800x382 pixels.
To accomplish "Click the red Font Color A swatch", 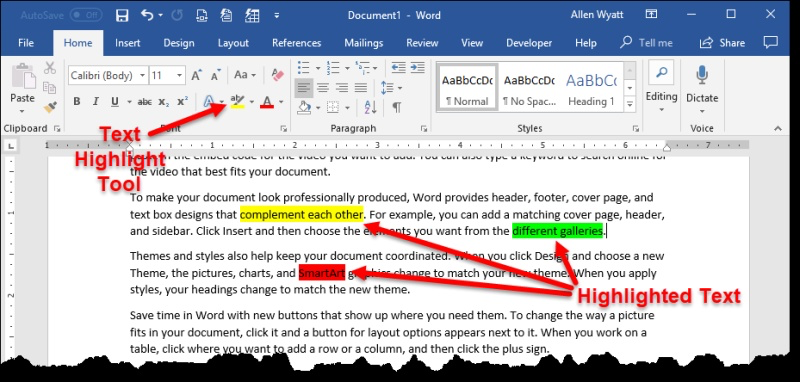I will (x=267, y=101).
